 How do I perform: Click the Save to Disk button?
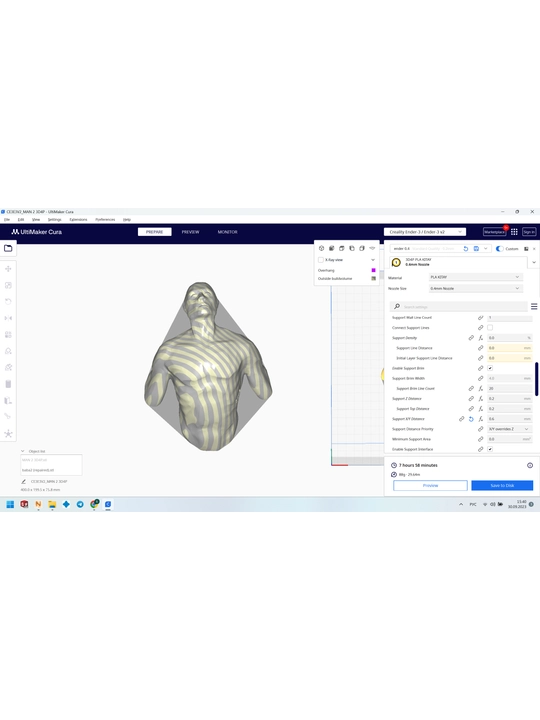pyautogui.click(x=502, y=485)
